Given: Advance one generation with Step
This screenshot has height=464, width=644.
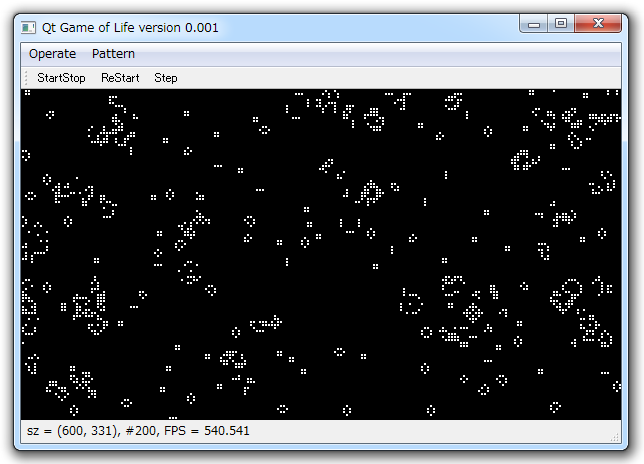Looking at the screenshot, I should click(x=166, y=78).
